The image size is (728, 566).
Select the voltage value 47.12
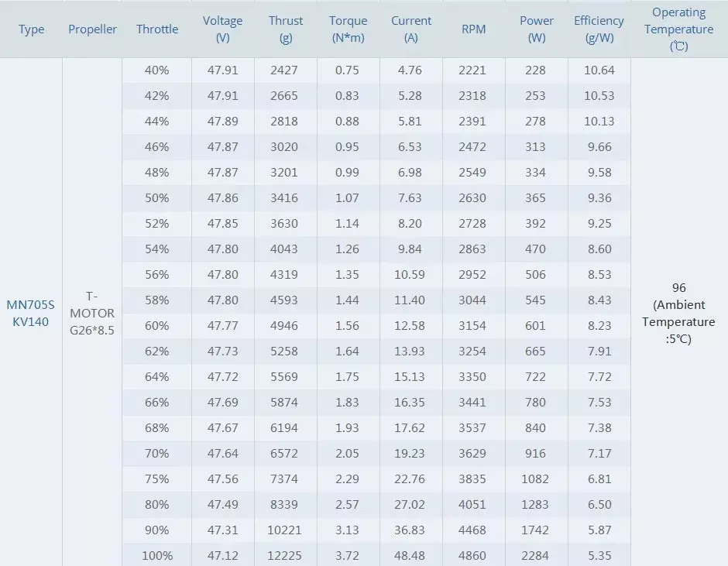tap(222, 555)
